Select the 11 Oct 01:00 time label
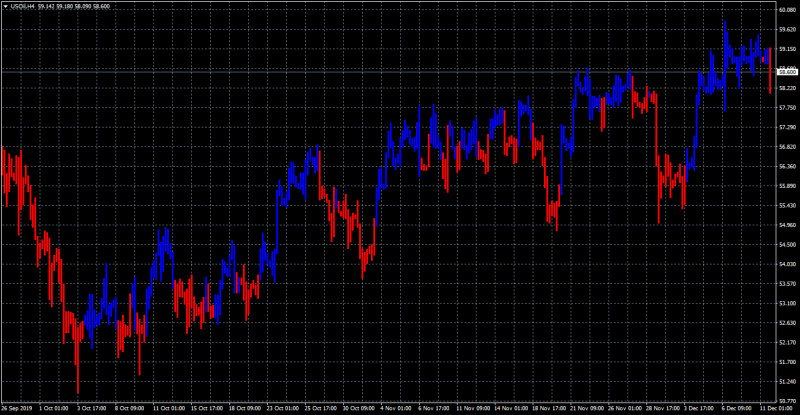This screenshot has height=415, width=800. coord(169,408)
